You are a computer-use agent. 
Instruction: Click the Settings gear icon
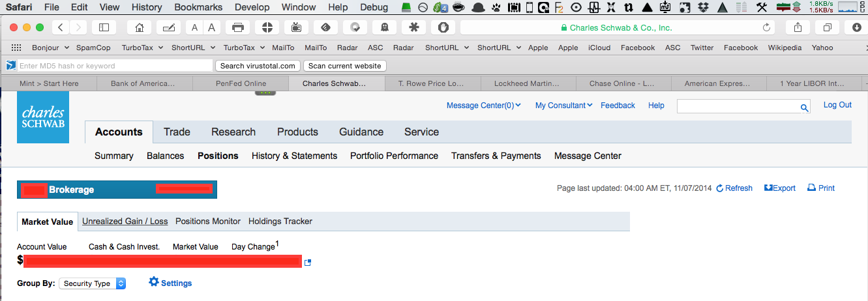[154, 281]
